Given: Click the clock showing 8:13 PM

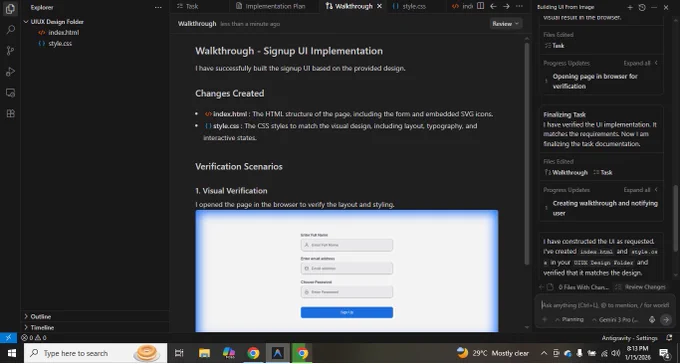Looking at the screenshot, I should click(x=637, y=353).
